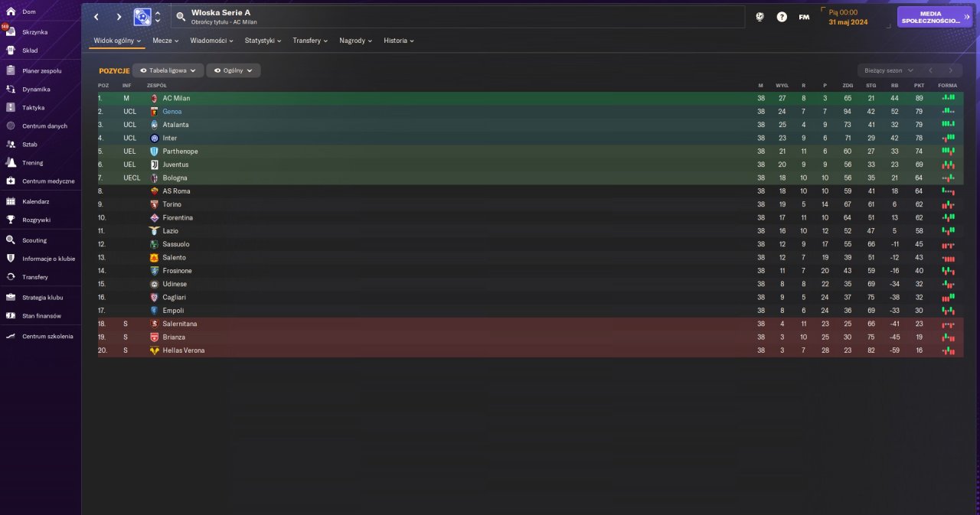Click the Trening sidebar icon
Screen dimensions: 980x515
tap(11, 163)
